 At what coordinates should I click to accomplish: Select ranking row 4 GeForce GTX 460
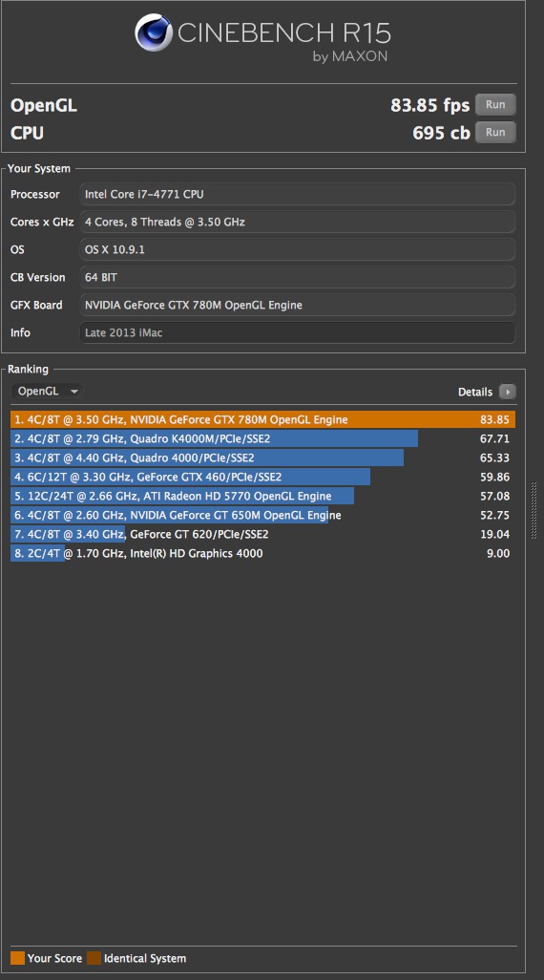pyautogui.click(x=263, y=477)
